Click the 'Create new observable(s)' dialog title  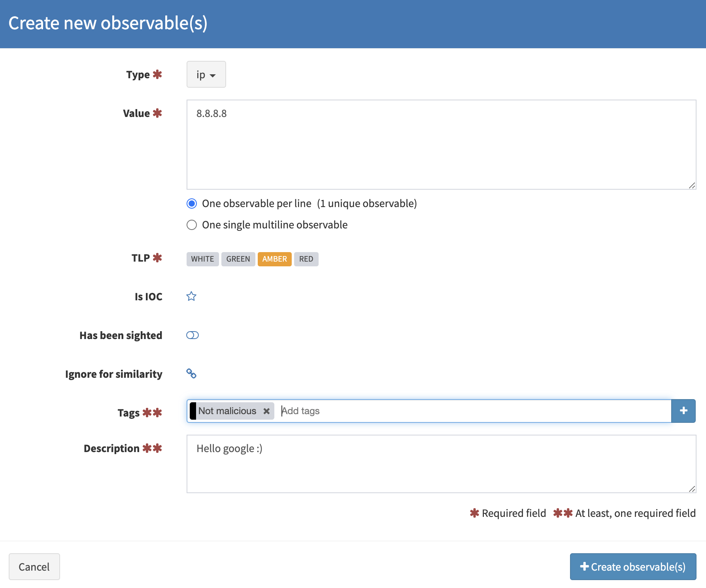coord(108,23)
